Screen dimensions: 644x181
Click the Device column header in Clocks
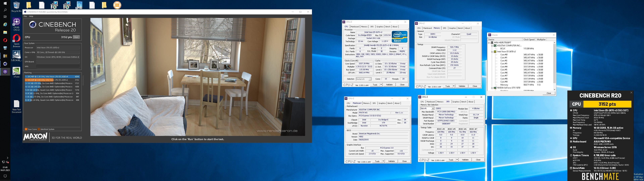pyautogui.click(x=505, y=40)
